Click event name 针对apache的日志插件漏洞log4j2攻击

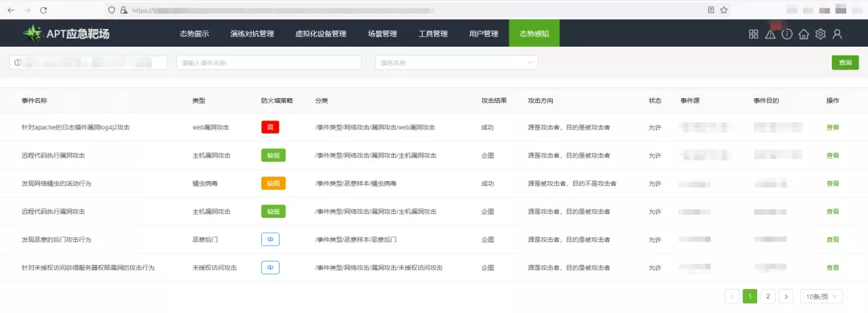click(76, 127)
